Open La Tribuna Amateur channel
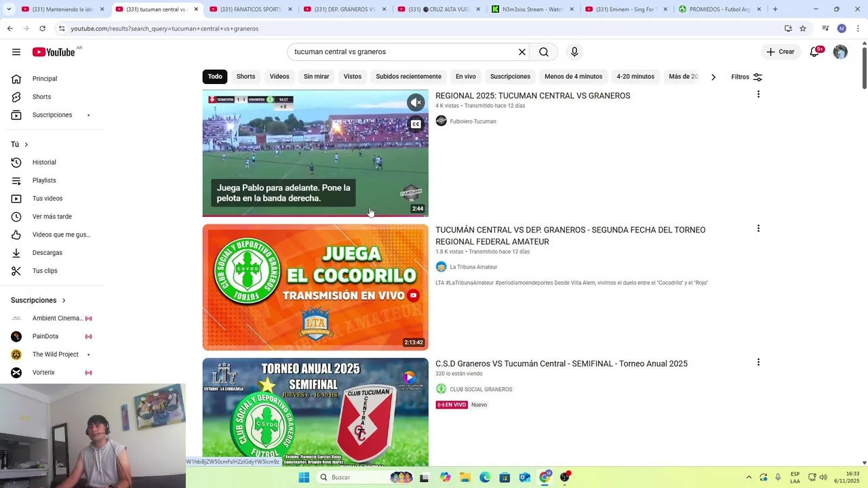This screenshot has width=868, height=488. 473,267
